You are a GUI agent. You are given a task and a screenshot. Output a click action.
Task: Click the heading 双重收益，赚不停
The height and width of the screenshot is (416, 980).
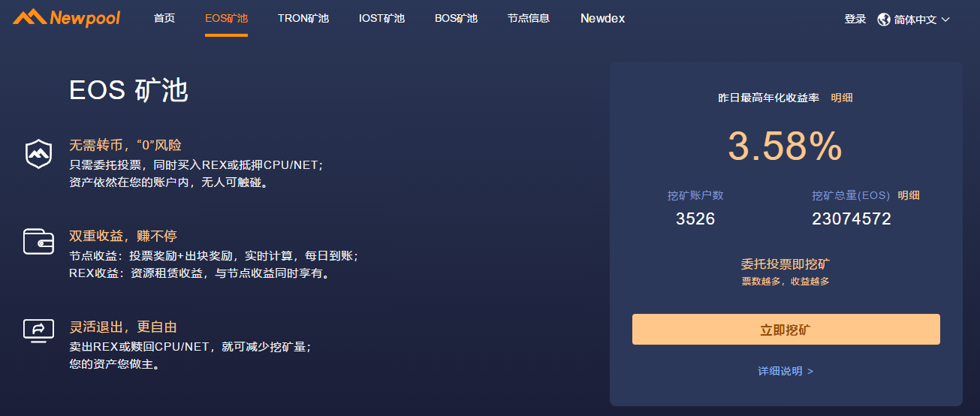123,237
